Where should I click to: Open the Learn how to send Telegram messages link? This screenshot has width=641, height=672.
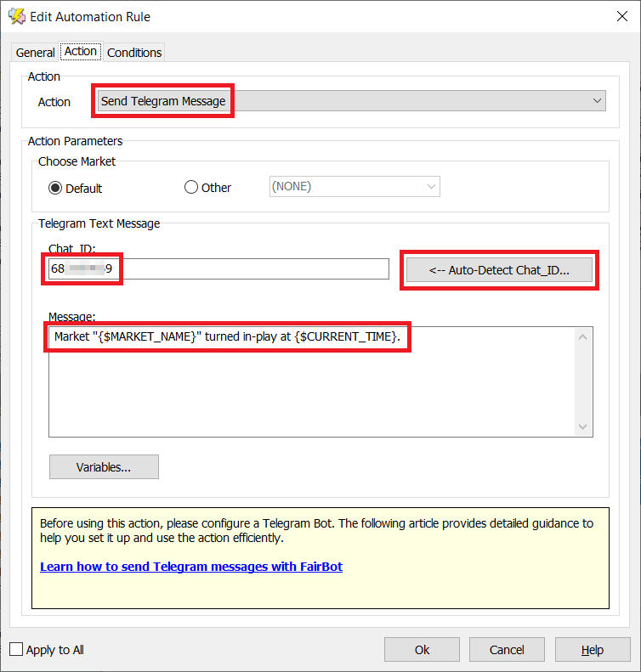[191, 567]
